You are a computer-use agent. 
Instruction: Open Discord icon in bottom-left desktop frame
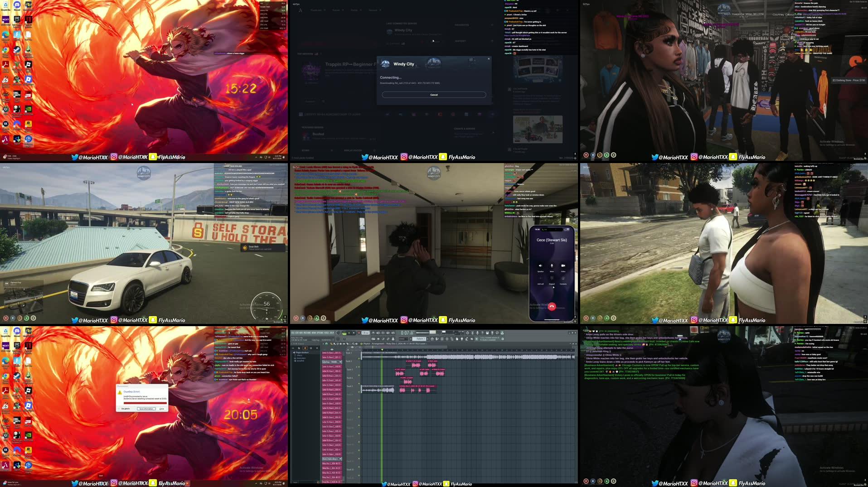click(x=17, y=331)
